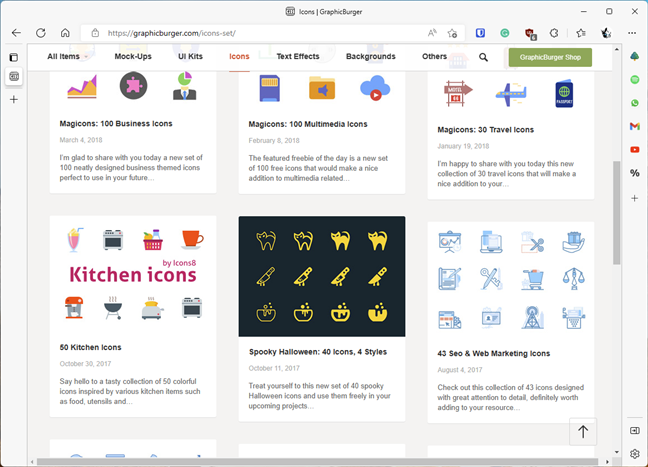Add a new tab with plus
The width and height of the screenshot is (648, 467).
pos(14,99)
